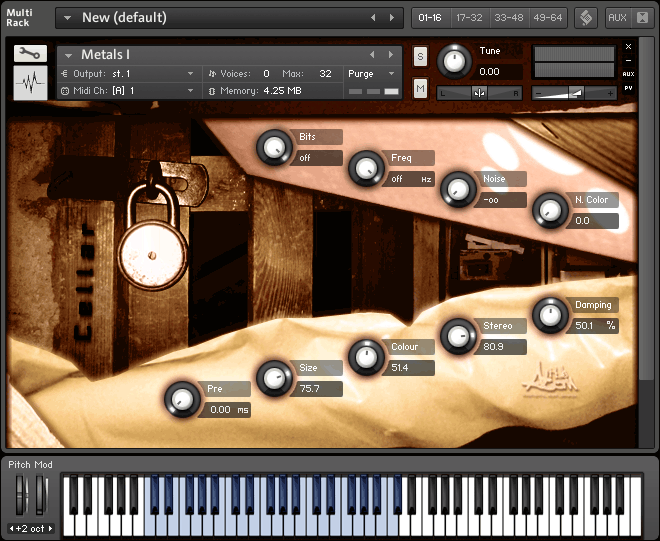This screenshot has width=660, height=541.
Task: Mute the Metals I instrument
Action: pos(420,88)
